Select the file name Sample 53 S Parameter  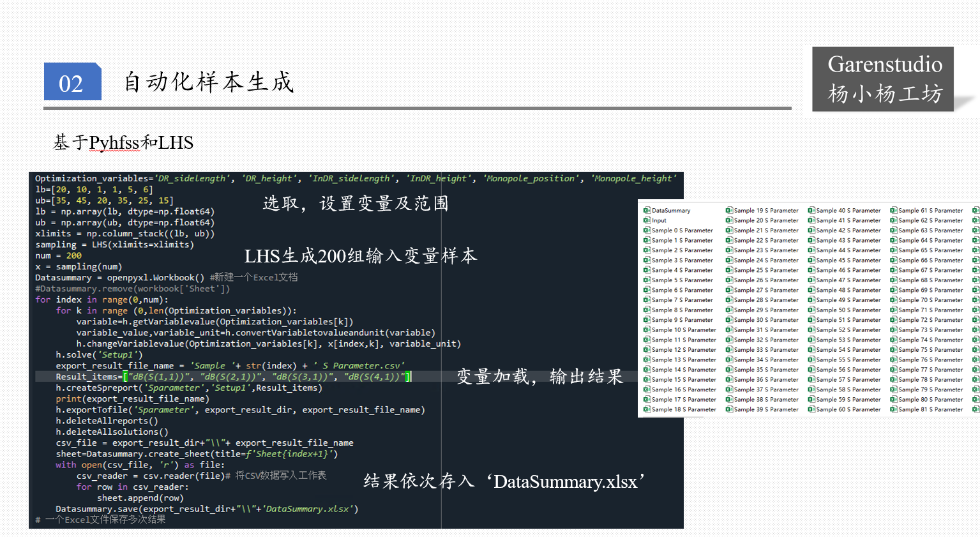[848, 340]
